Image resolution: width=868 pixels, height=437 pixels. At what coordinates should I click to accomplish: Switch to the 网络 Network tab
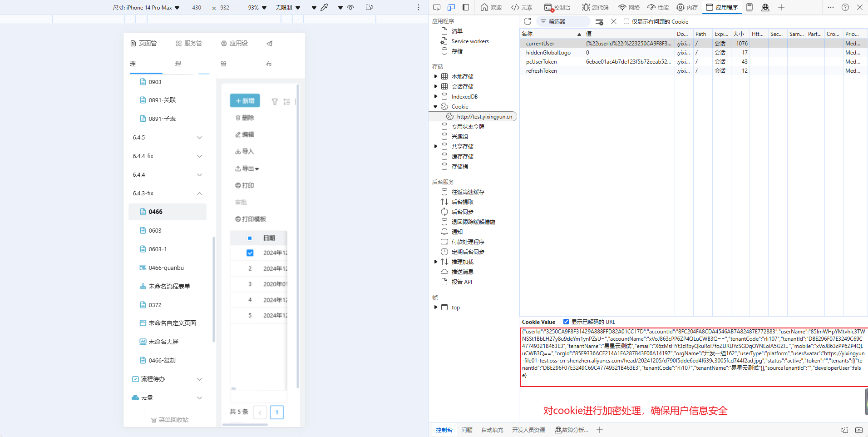pyautogui.click(x=629, y=7)
